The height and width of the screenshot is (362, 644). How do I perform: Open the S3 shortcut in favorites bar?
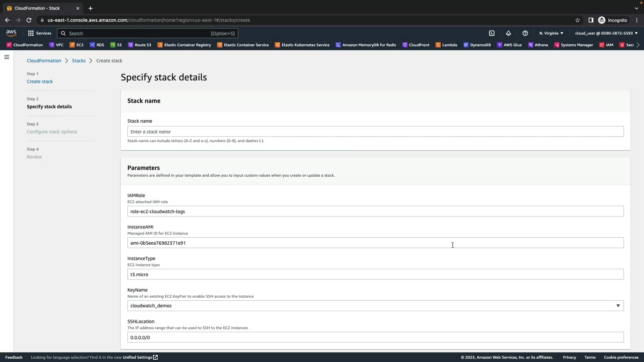coord(116,45)
